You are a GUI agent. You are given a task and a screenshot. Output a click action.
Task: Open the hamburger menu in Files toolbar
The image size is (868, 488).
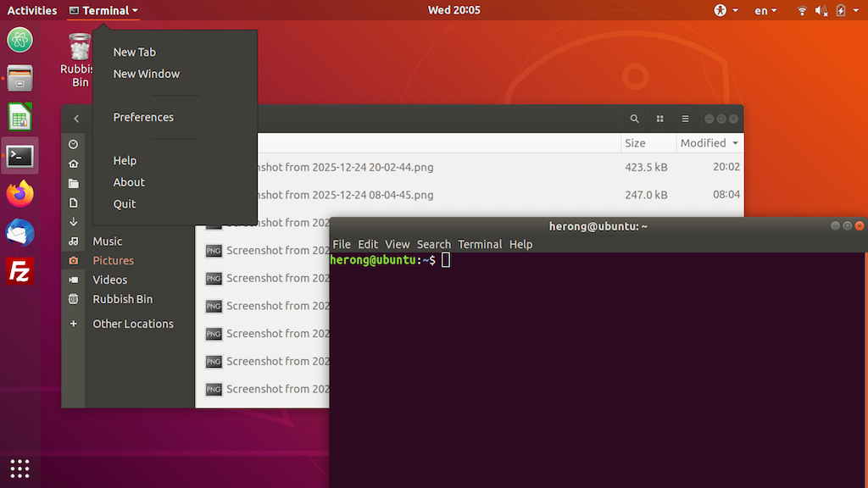click(685, 119)
